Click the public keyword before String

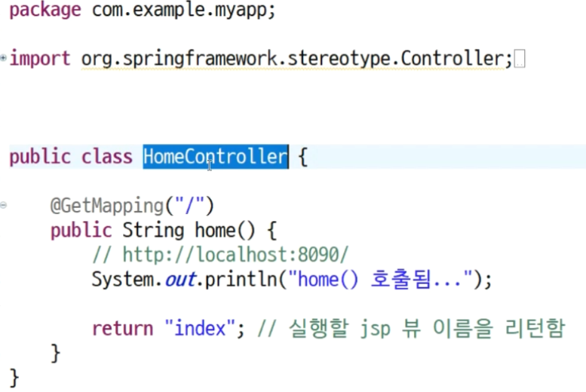[81, 230]
